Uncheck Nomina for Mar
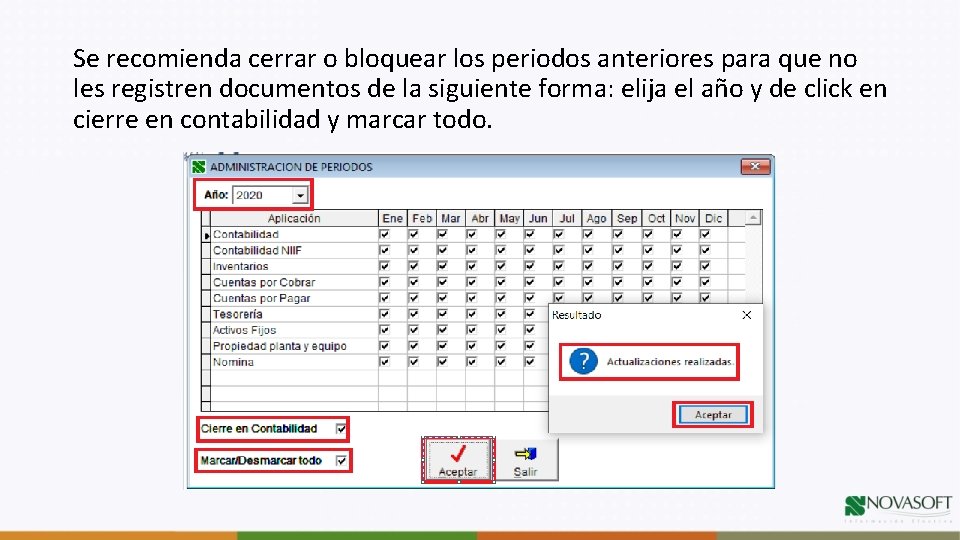The image size is (960, 540). coord(442,362)
